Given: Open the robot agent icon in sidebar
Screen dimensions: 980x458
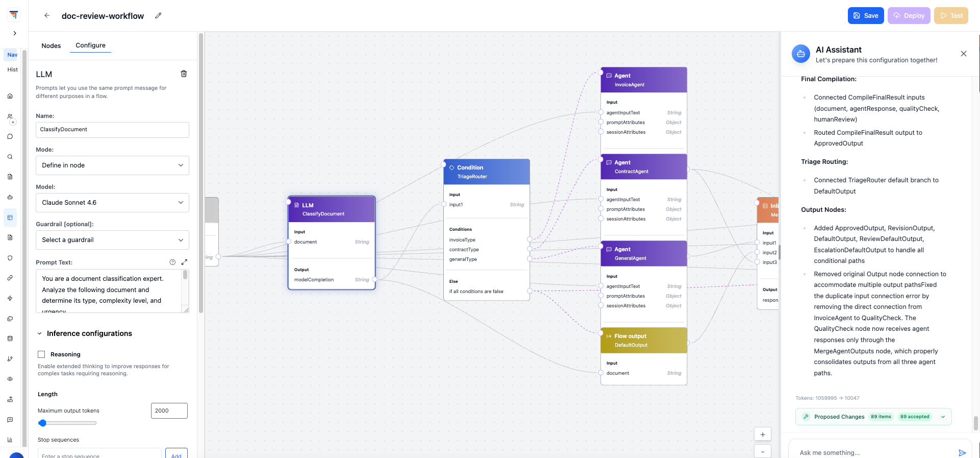Looking at the screenshot, I should [x=10, y=197].
